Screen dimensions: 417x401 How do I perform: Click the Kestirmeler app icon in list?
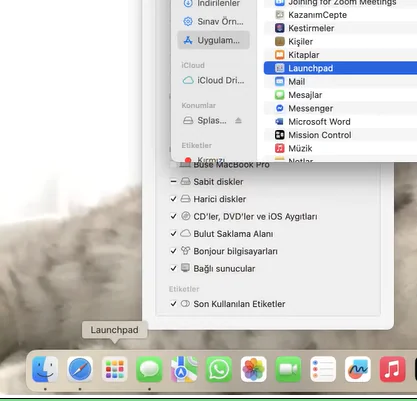[279, 28]
